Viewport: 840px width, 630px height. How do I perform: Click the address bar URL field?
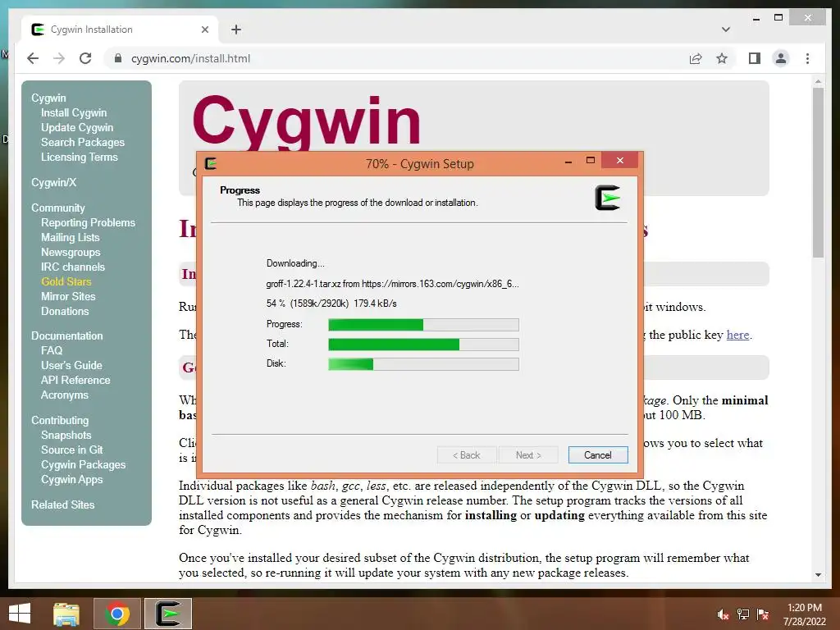(x=396, y=58)
